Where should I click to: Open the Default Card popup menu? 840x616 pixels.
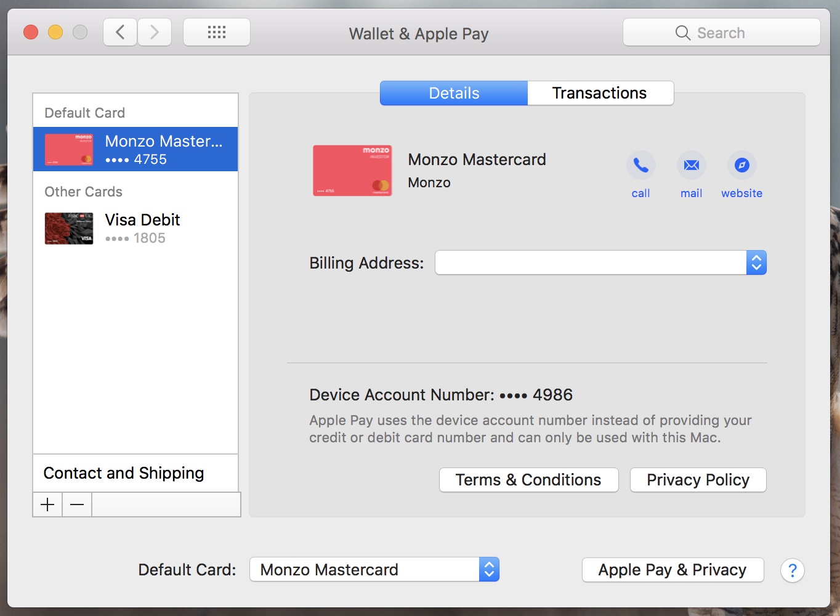pos(374,569)
